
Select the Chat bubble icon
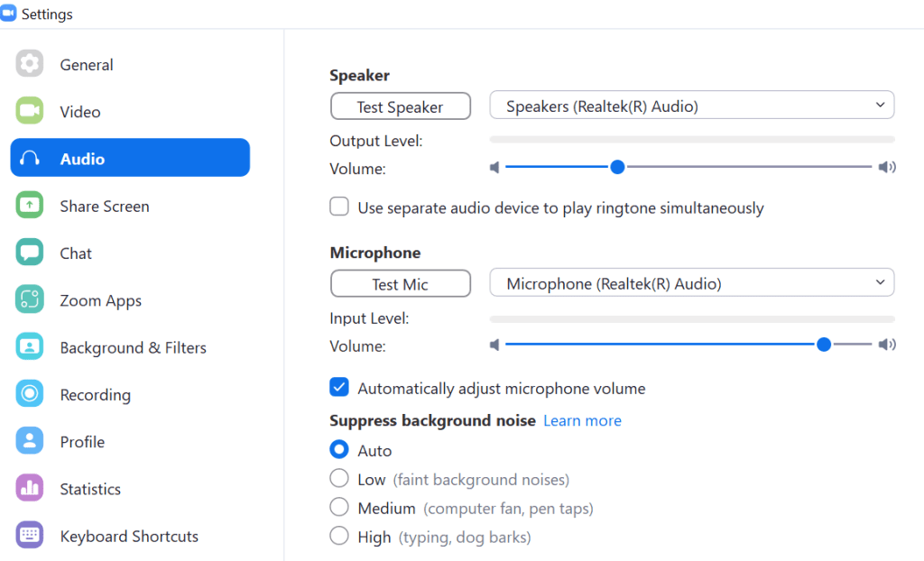point(29,253)
